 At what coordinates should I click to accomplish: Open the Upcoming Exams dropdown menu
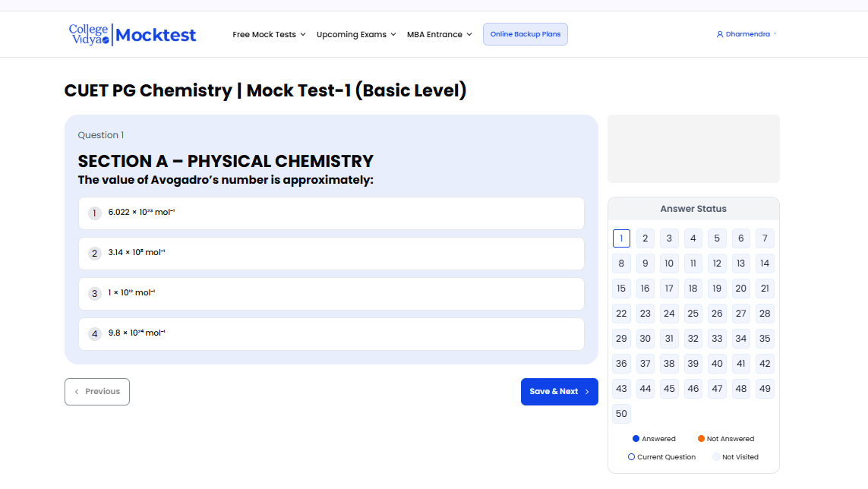pos(356,34)
